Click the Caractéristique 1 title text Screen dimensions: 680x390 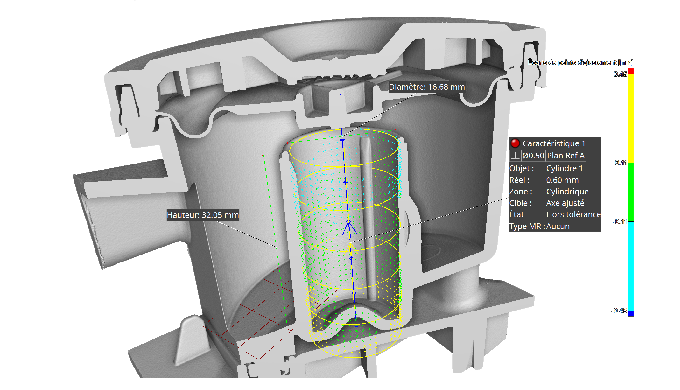[553, 143]
